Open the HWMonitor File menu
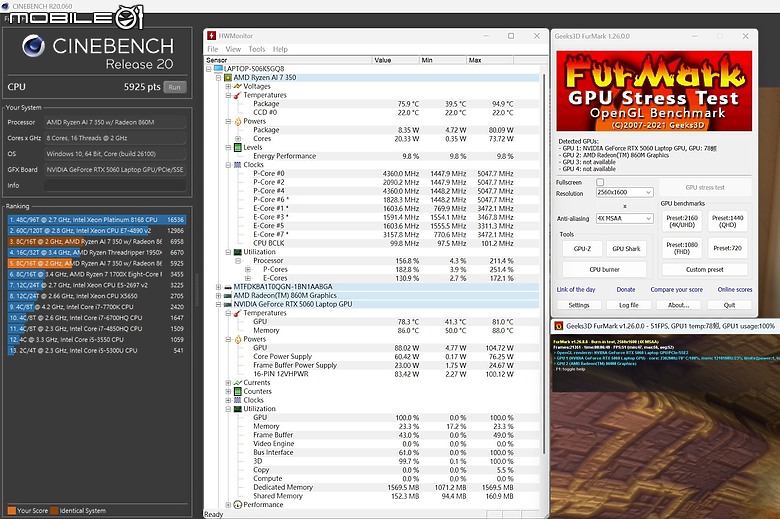Screen dimensions: 780x519 pos(213,49)
